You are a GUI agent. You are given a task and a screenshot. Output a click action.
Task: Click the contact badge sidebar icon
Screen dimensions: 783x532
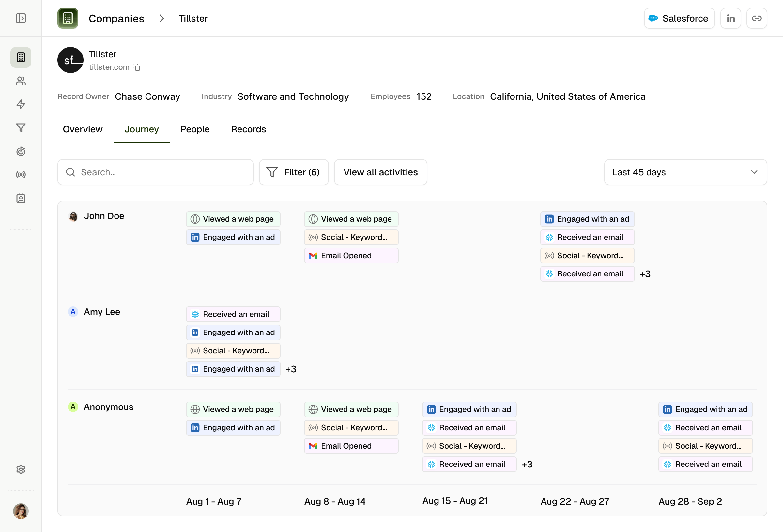coord(21,198)
